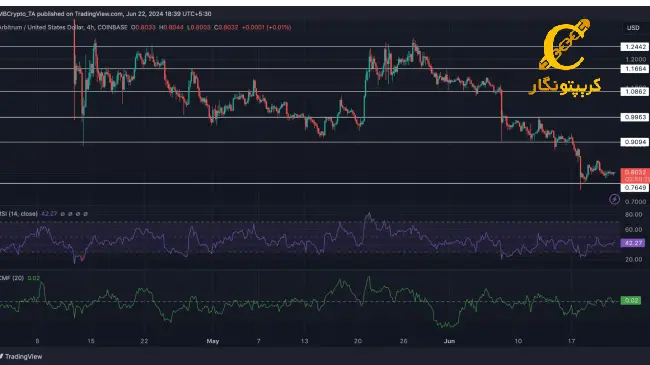Screen dimensions: 650x365
Task: Click the 1.1664 price level label
Action: (635, 69)
